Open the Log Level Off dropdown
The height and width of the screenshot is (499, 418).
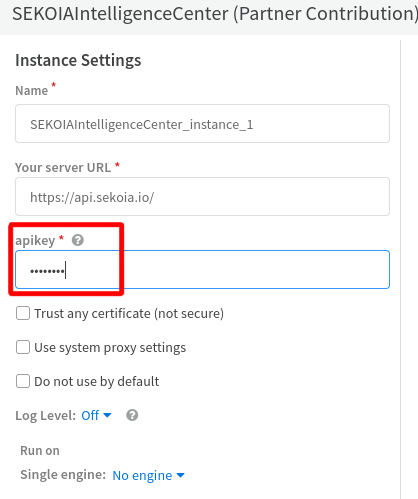[x=96, y=415]
